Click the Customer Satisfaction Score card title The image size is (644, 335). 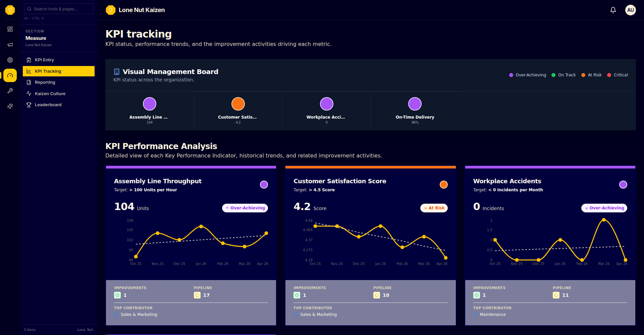point(340,181)
